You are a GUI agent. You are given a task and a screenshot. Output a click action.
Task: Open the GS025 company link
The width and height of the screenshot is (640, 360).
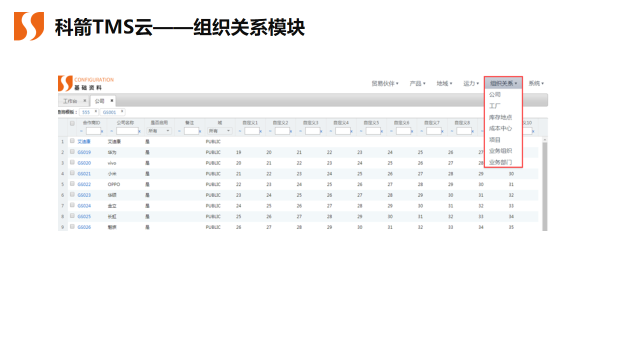[84, 216]
